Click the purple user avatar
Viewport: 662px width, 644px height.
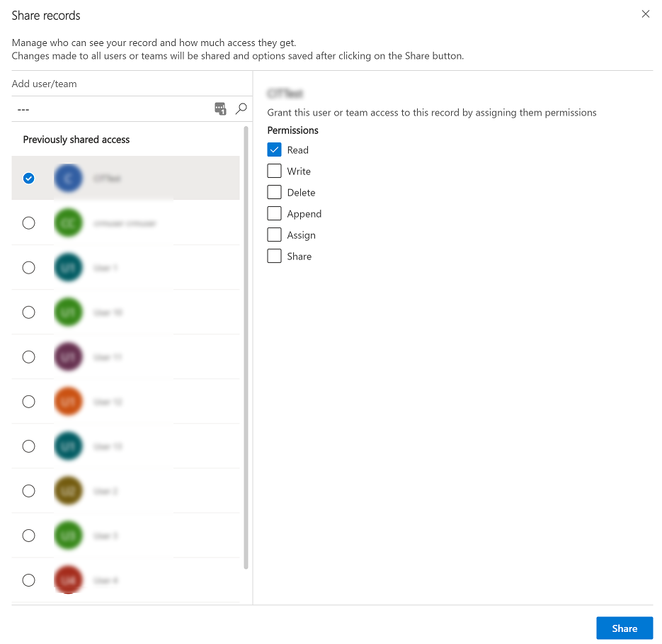(68, 356)
